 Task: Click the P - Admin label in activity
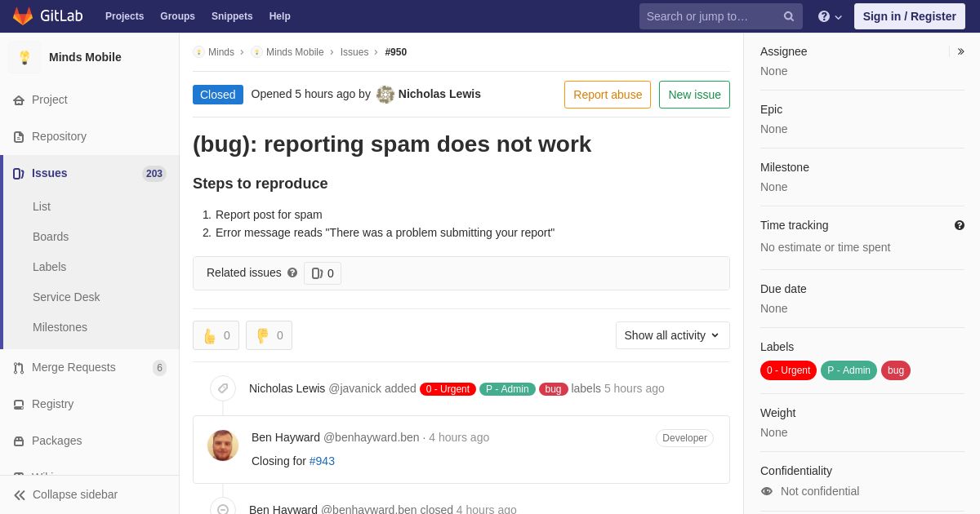[507, 389]
